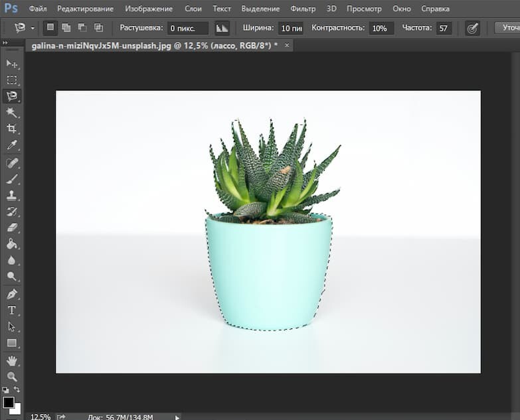Select the Clone Stamp tool
Image resolution: width=520 pixels, height=420 pixels.
(x=11, y=195)
